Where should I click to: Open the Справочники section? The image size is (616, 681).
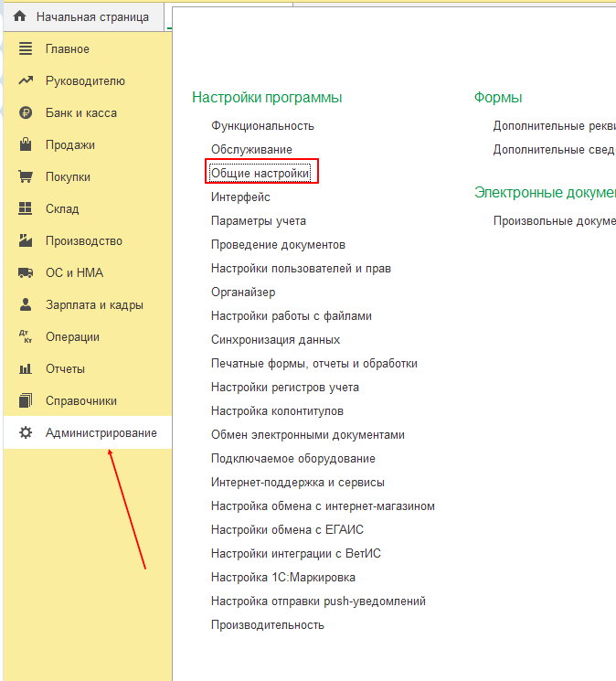click(88, 401)
